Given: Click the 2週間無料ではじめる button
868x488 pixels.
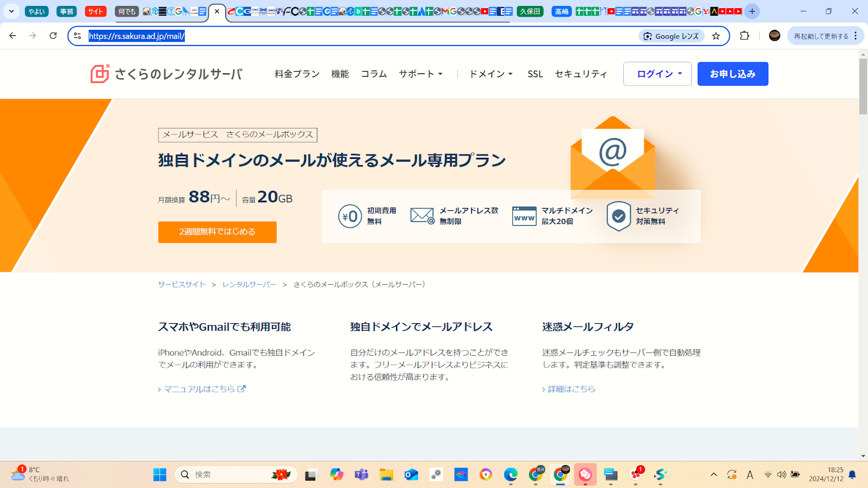Looking at the screenshot, I should (x=218, y=232).
